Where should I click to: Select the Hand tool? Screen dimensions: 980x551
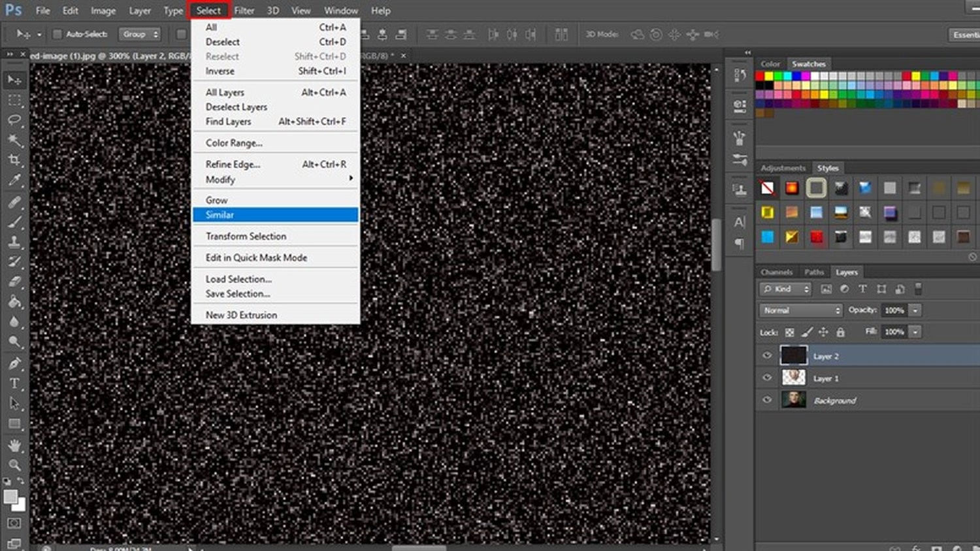click(14, 446)
